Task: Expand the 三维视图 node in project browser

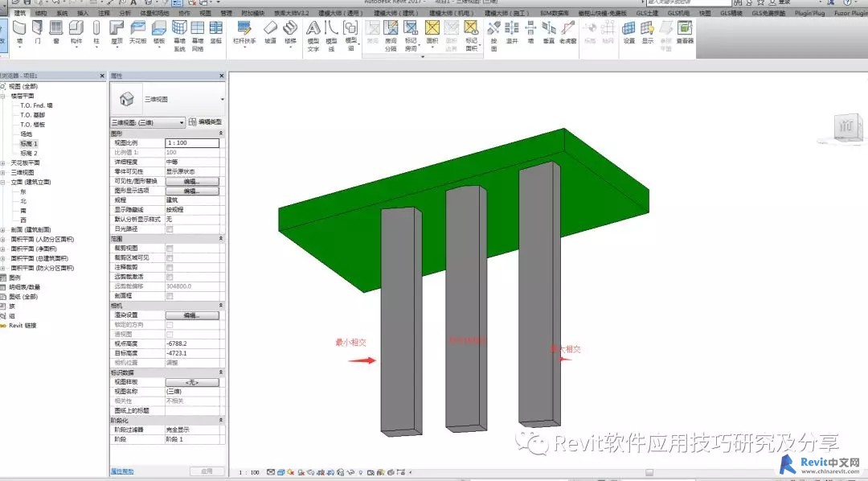Action: click(2, 172)
